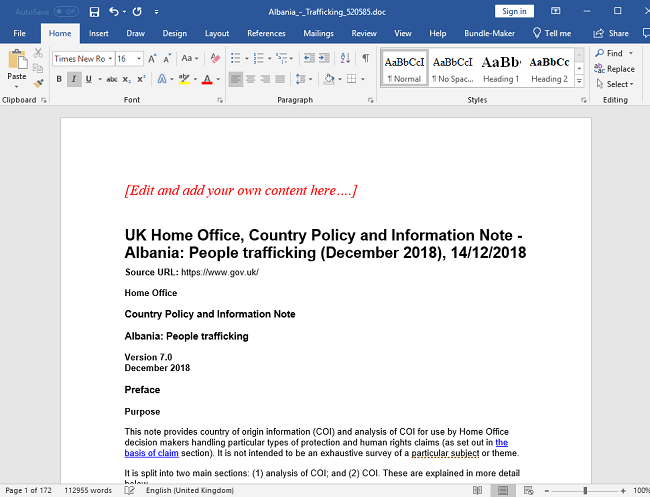
Task: Click the Sign in button
Action: pos(514,11)
